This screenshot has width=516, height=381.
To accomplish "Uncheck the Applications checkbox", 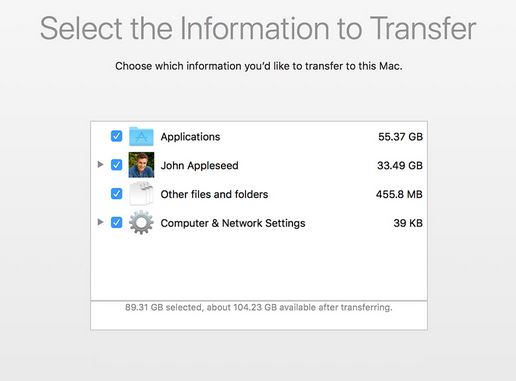I will [116, 136].
